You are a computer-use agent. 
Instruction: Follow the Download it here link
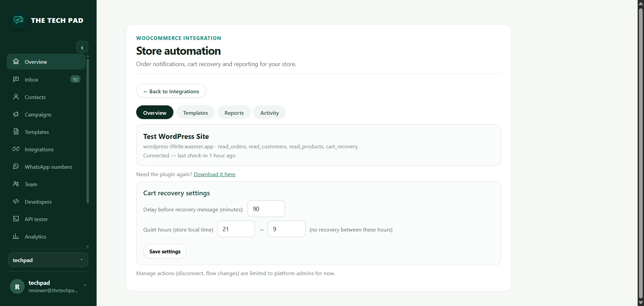(214, 174)
